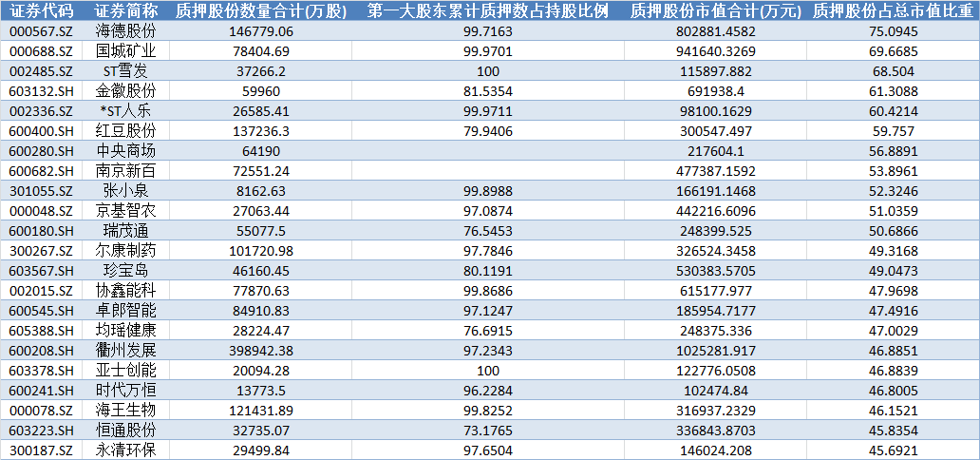Screen dimensions: 980x460
Task: Click the 质押股份市值合计(万元) header
Action: pos(718,10)
